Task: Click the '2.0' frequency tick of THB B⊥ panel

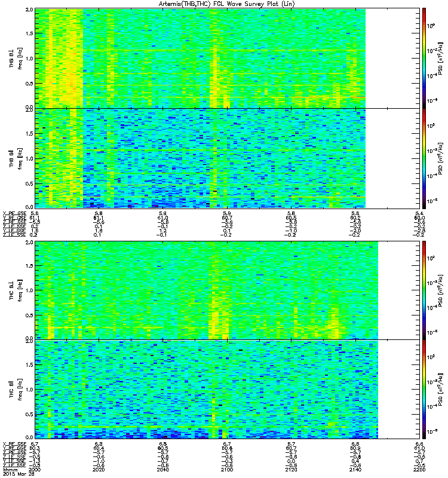Action: [x=29, y=10]
